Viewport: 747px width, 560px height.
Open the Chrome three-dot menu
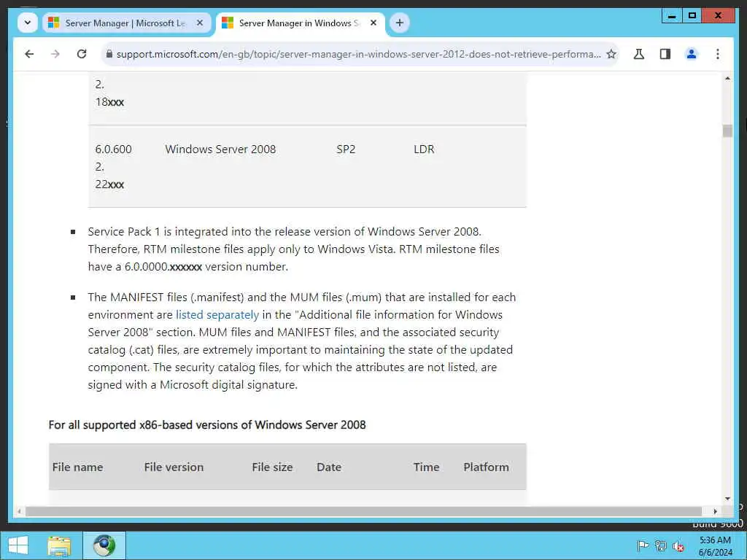point(718,54)
